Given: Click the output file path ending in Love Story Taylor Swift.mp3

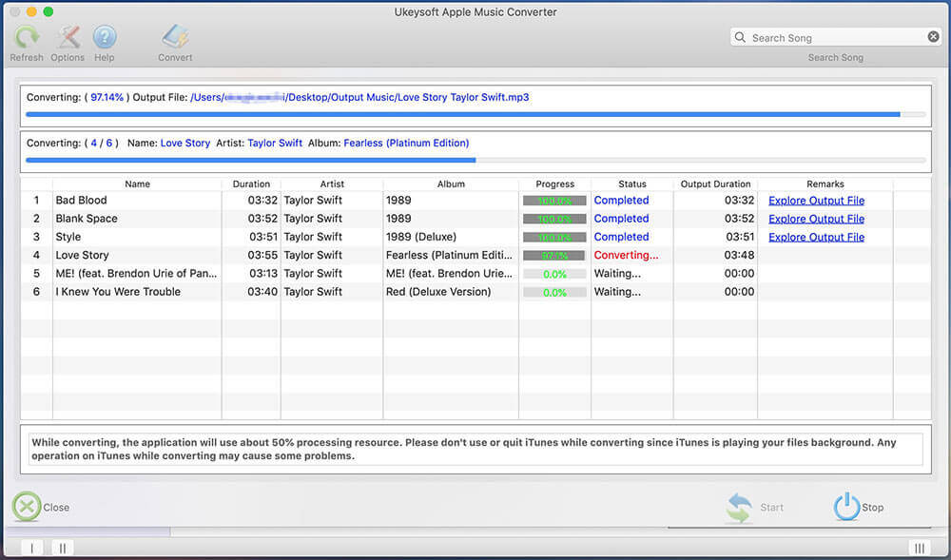Looking at the screenshot, I should [x=359, y=97].
